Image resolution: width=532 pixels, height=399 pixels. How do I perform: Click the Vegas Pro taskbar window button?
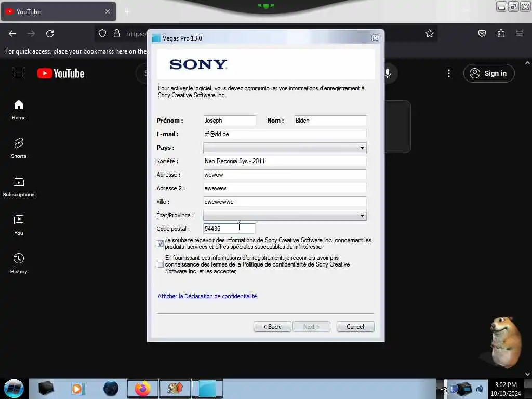[x=207, y=389]
